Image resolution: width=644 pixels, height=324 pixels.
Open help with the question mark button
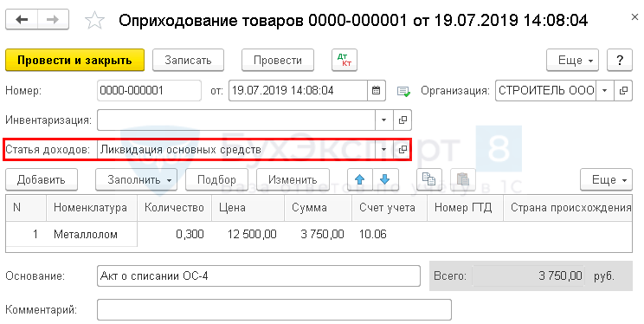[x=620, y=60]
